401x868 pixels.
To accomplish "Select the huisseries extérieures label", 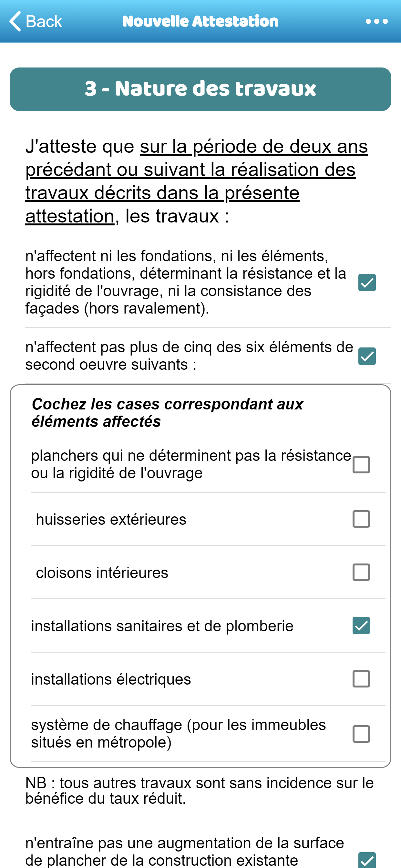I will coord(111,519).
